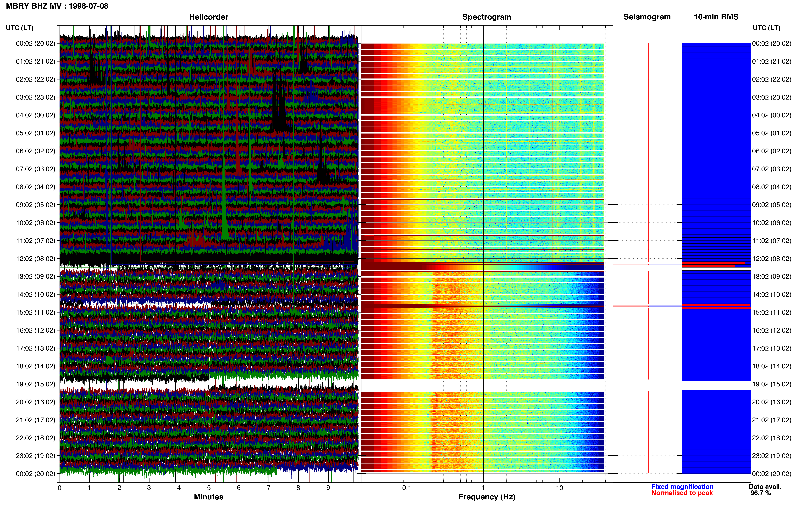This screenshot has height=508, width=812.
Task: Click the '10' frequency tick label
Action: pyautogui.click(x=559, y=487)
